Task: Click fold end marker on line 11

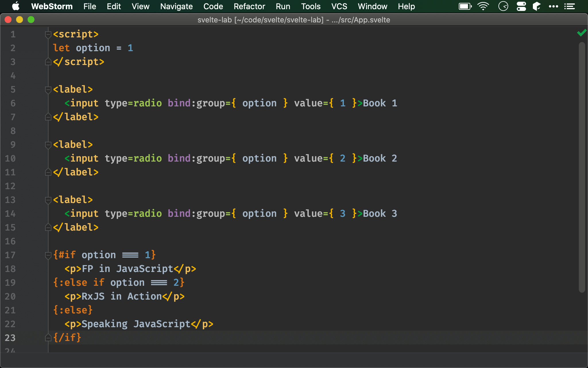Action: click(x=48, y=172)
